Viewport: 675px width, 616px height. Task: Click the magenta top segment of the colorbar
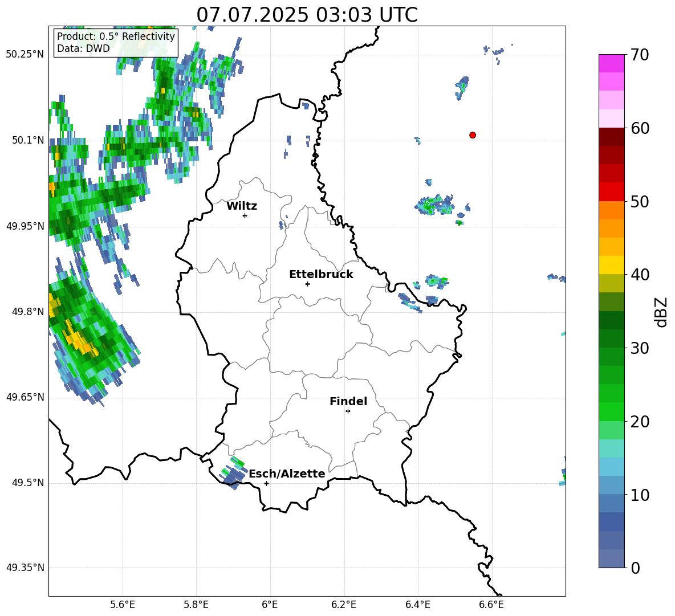(x=611, y=63)
